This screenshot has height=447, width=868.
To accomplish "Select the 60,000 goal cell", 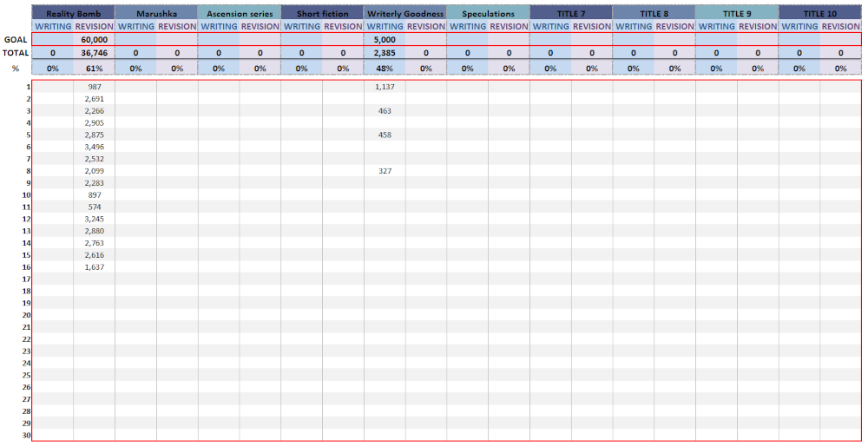I will (x=94, y=40).
